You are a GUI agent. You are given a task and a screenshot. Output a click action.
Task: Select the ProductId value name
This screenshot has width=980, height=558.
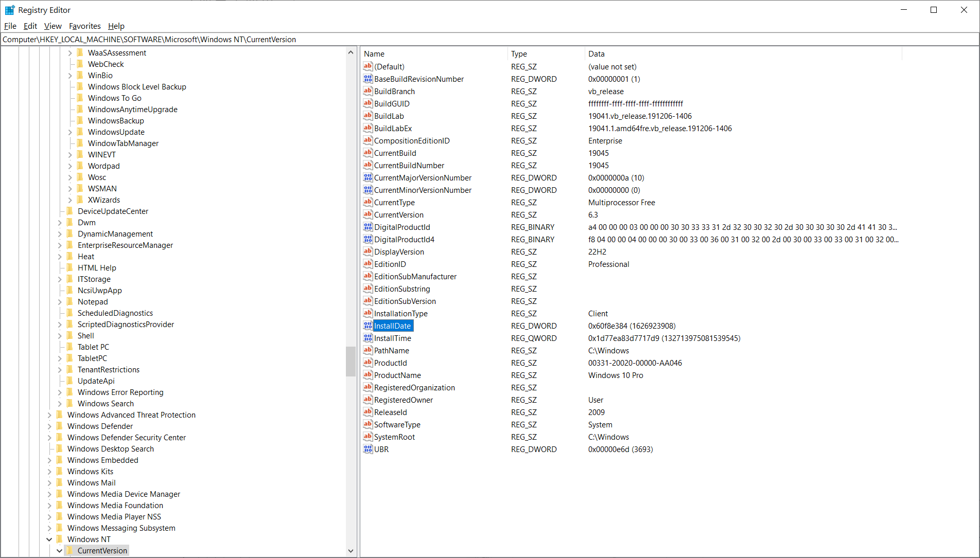(x=390, y=363)
